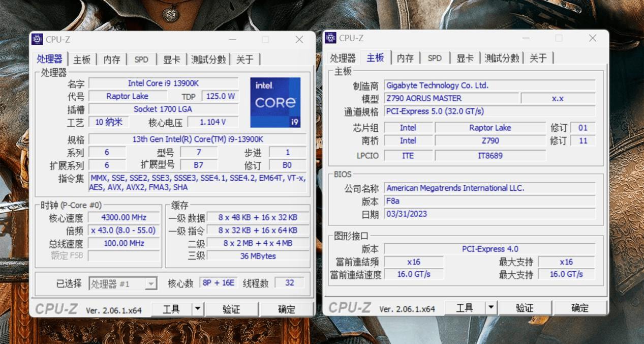Click the Z790 AORUS MASTER model field
Viewport: 644px width, 344px height.
click(x=451, y=98)
